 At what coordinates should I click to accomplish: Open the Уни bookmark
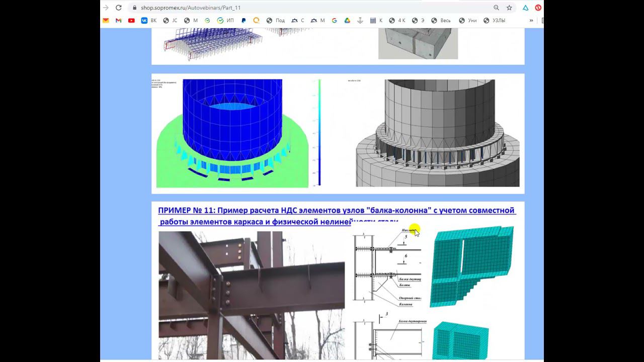pos(468,21)
